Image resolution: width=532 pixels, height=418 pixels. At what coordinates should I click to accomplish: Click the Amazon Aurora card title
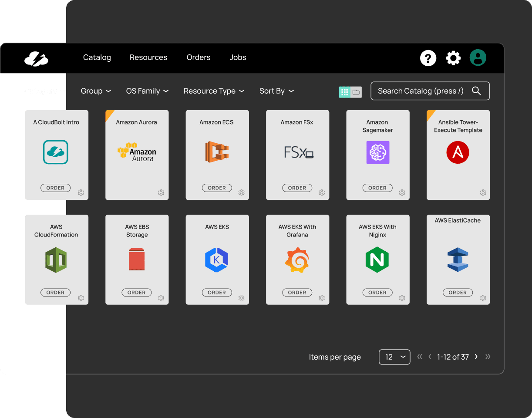136,122
